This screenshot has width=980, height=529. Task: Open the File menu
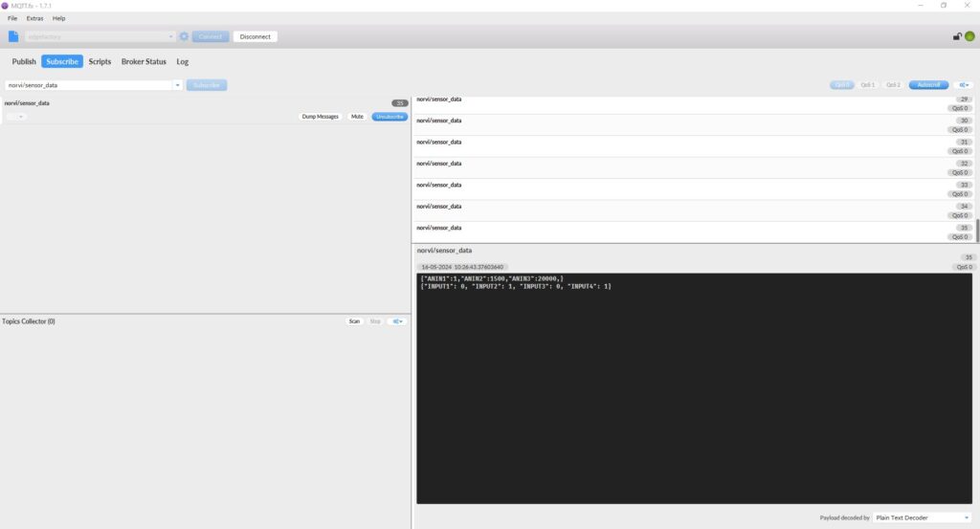point(12,18)
